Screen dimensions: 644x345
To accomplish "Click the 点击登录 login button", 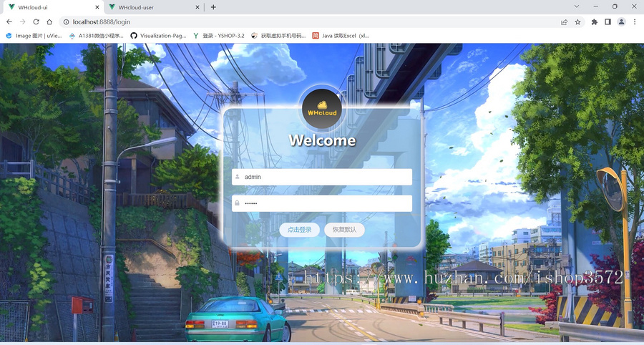I will pos(299,230).
